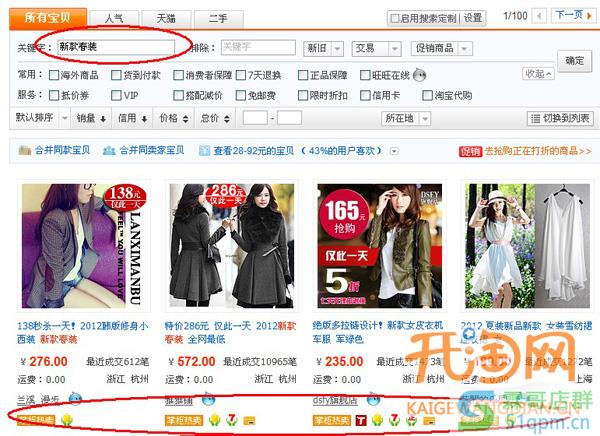Click the 合并同款宝贝 folder icon
Image resolution: width=600 pixels, height=436 pixels.
24,150
